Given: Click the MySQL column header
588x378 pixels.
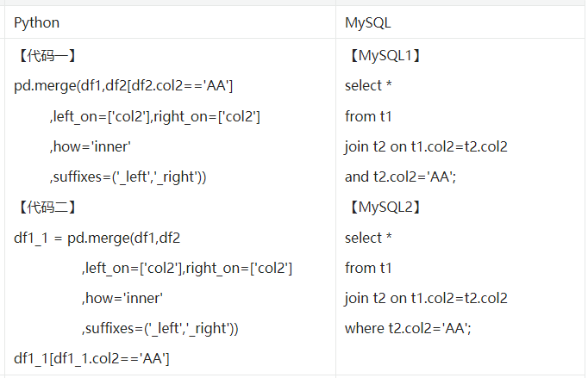Looking at the screenshot, I should [x=368, y=22].
